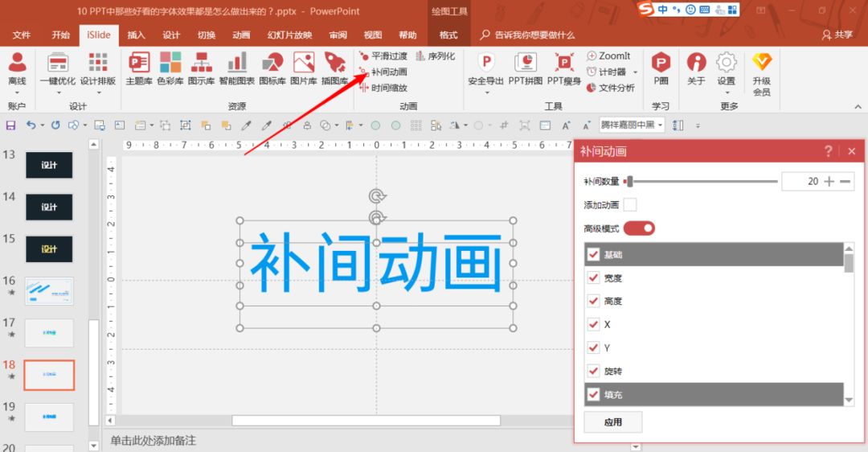The width and height of the screenshot is (868, 452).
Task: Click the plus to increase 补间数量
Action: 829,181
